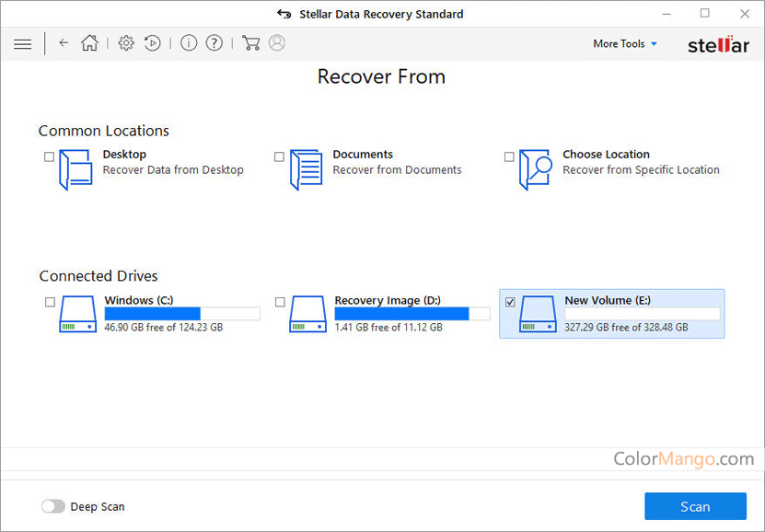Click the Help question mark icon
The width and height of the screenshot is (765, 532).
click(214, 43)
